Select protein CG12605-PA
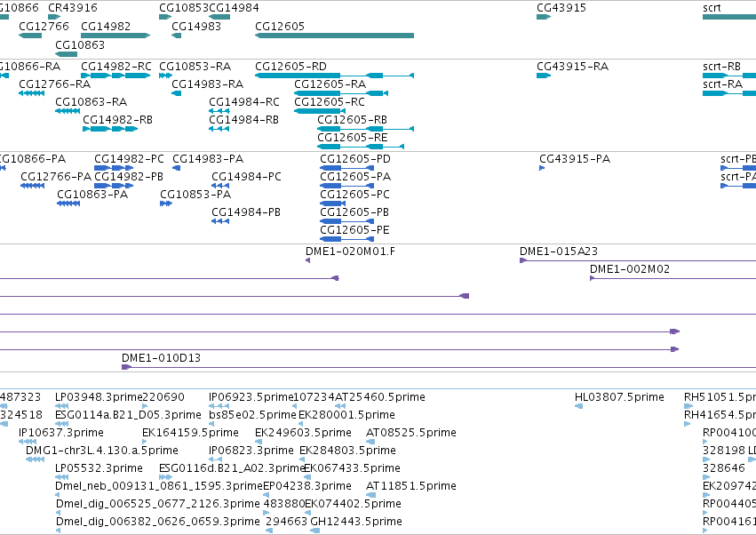Viewport: 756px width, 535px height. (355, 177)
